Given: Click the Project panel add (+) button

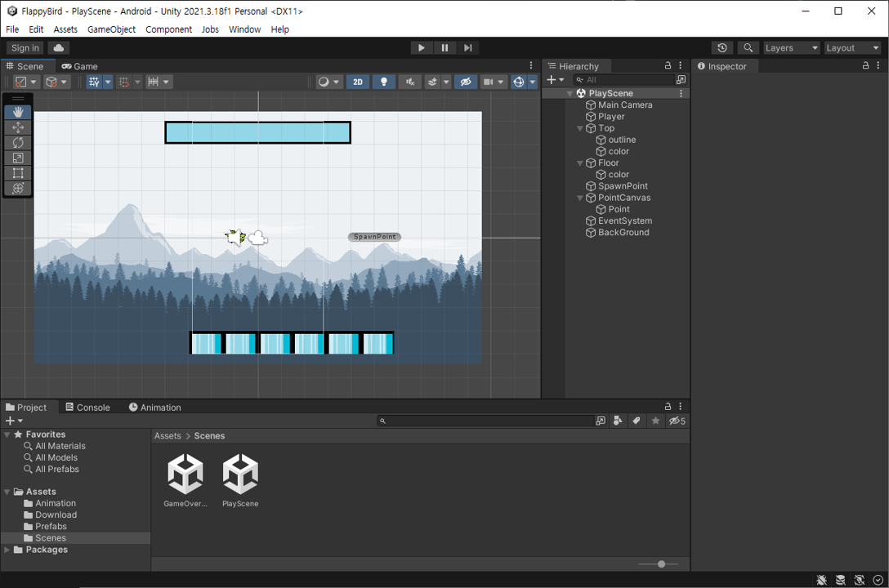Looking at the screenshot, I should point(14,421).
